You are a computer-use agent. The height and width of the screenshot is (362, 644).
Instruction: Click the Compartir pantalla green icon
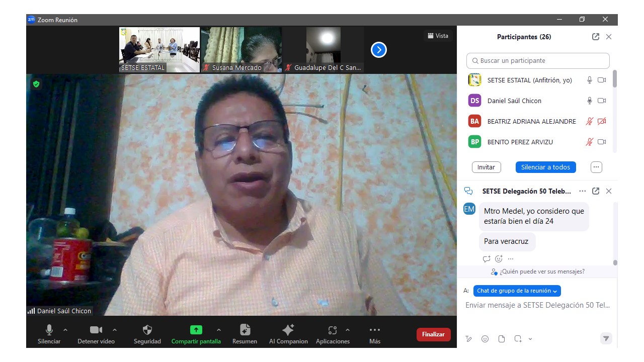tap(196, 330)
